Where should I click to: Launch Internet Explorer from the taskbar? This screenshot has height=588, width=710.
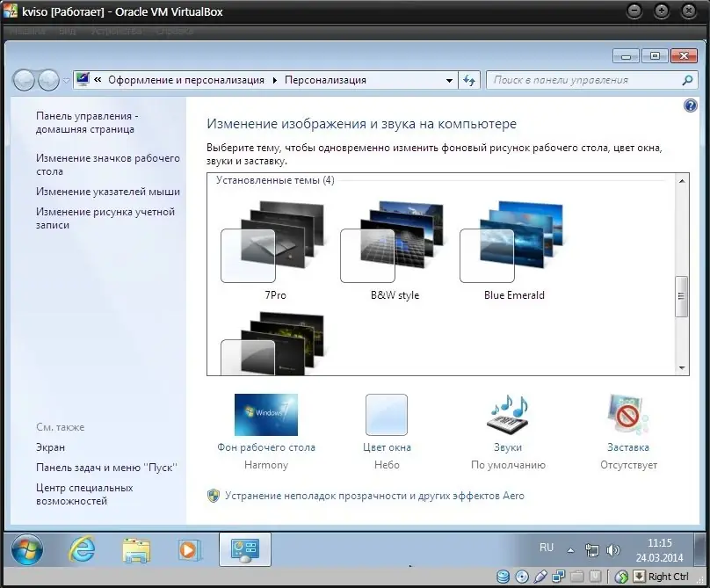click(82, 548)
